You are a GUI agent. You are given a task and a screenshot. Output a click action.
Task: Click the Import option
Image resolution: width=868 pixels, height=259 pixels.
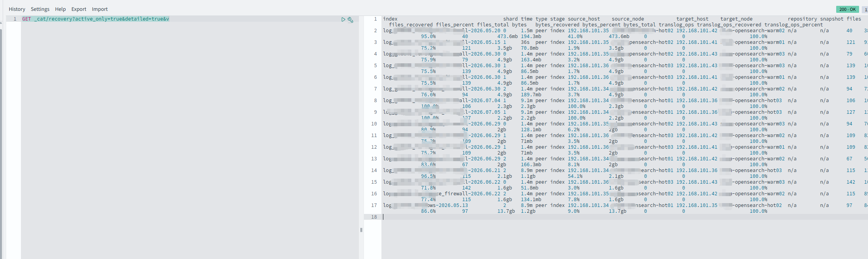pyautogui.click(x=100, y=9)
